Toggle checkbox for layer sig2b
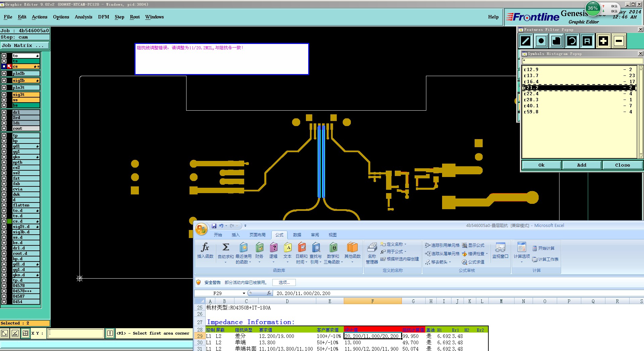 4,80
